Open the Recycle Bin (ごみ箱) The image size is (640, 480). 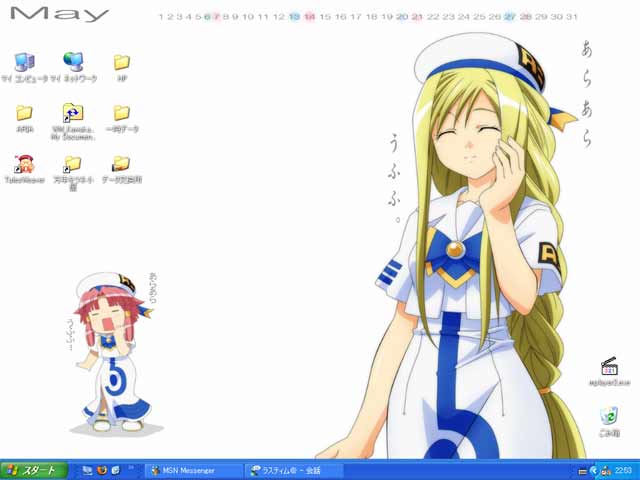(609, 417)
